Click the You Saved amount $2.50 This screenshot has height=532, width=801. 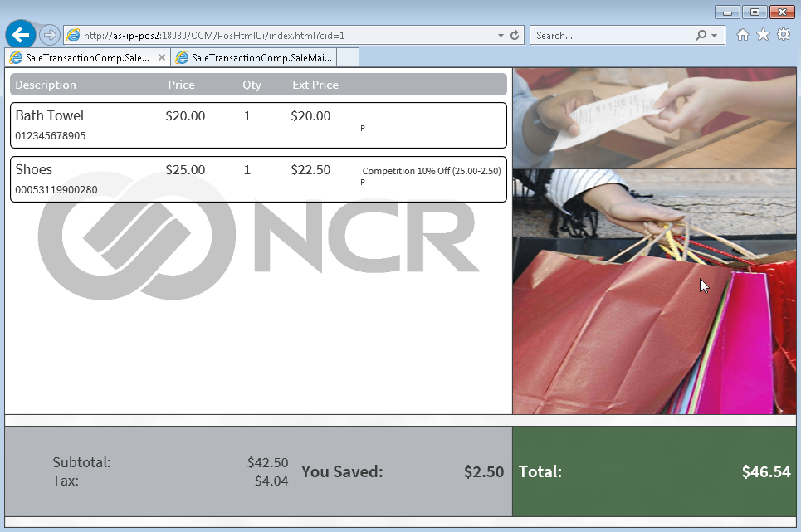pos(484,471)
